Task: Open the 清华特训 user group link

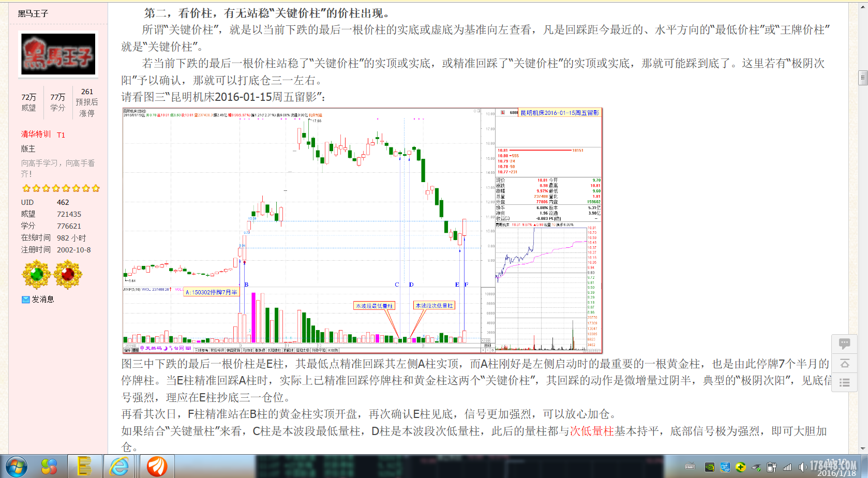Action: click(36, 134)
